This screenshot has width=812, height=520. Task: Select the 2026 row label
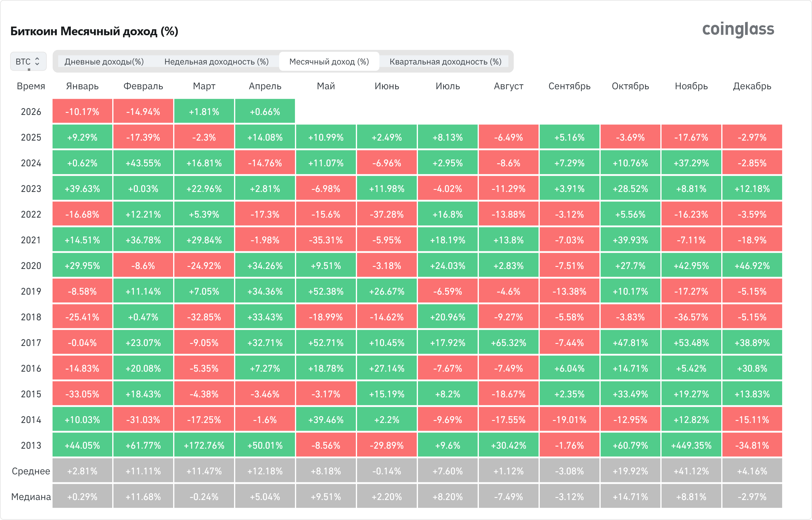tap(31, 112)
